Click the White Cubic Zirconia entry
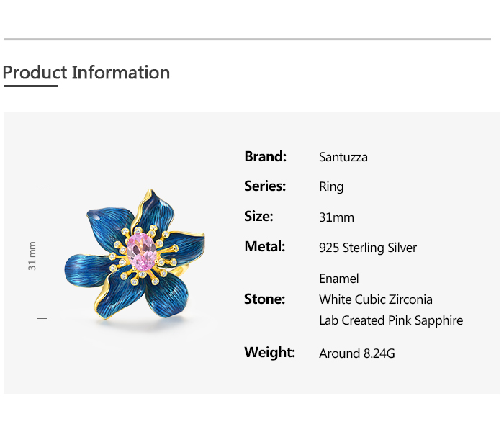This screenshot has width=504, height=437. (375, 299)
